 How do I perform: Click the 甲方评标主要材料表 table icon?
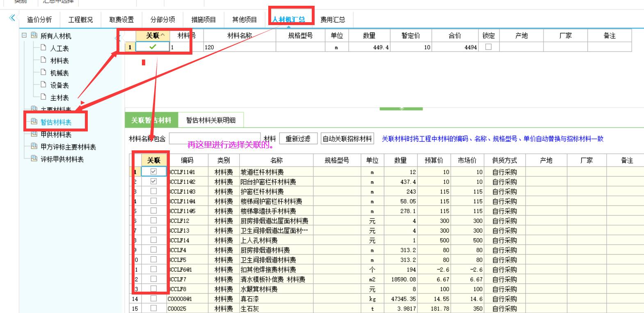click(x=34, y=146)
